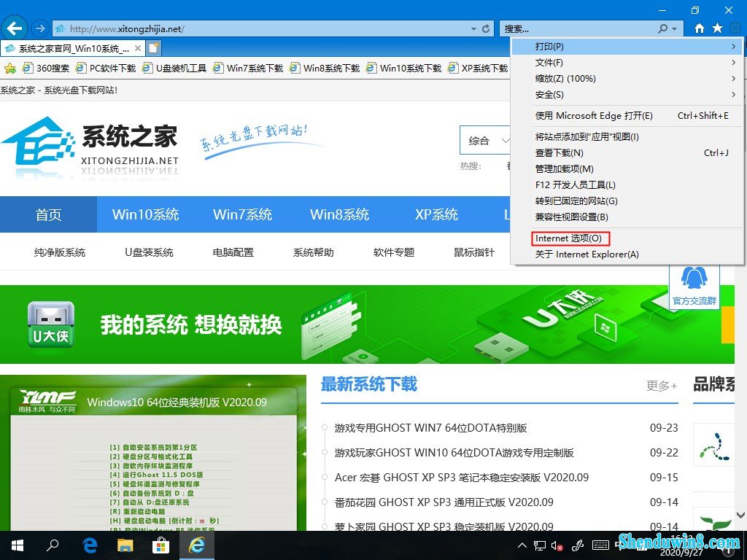The image size is (747, 560).
Task: Switch to XP系统 navigation tab
Action: (436, 214)
